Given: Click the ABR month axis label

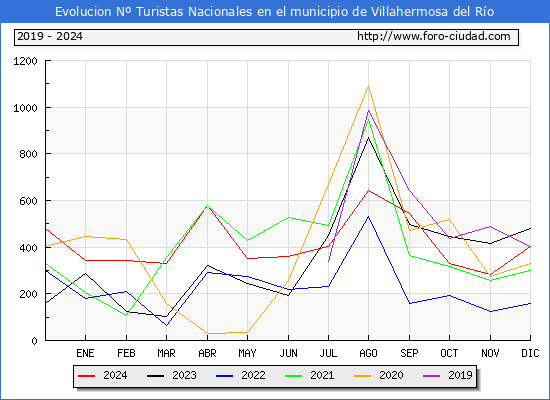Looking at the screenshot, I should click(x=207, y=353).
